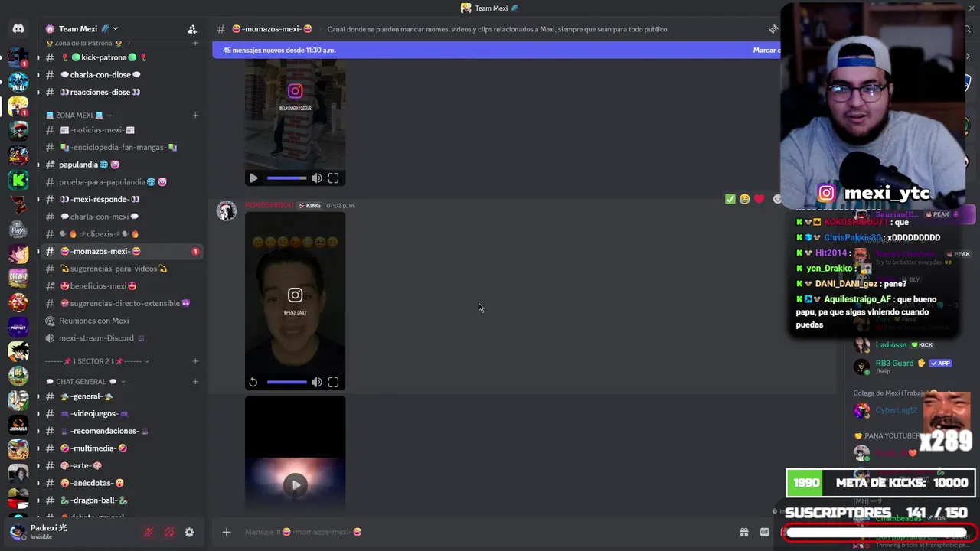Open the mexi-stream-Discord voice channel
The height and width of the screenshot is (551, 980).
click(x=96, y=337)
